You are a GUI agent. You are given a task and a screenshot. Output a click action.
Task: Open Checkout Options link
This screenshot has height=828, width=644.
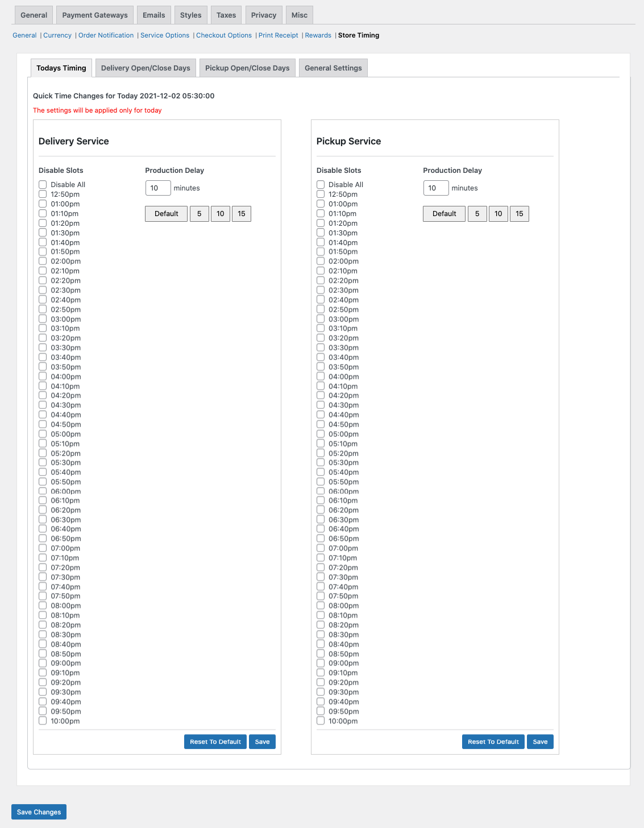tap(224, 35)
